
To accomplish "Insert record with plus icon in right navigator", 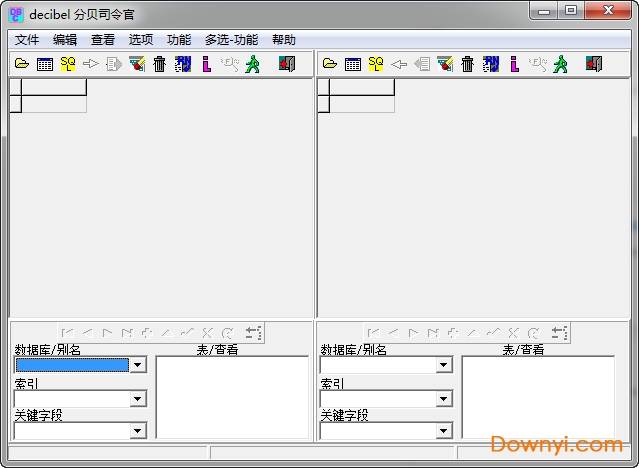I will coord(454,333).
